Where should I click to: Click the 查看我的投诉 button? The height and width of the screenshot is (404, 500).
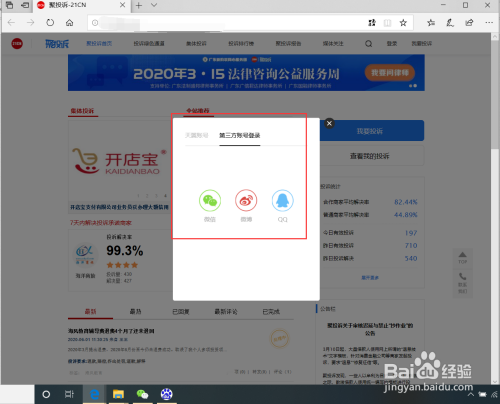click(x=372, y=156)
